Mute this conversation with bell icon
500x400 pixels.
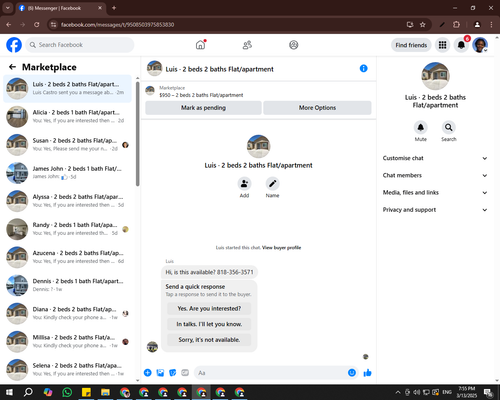(421, 127)
